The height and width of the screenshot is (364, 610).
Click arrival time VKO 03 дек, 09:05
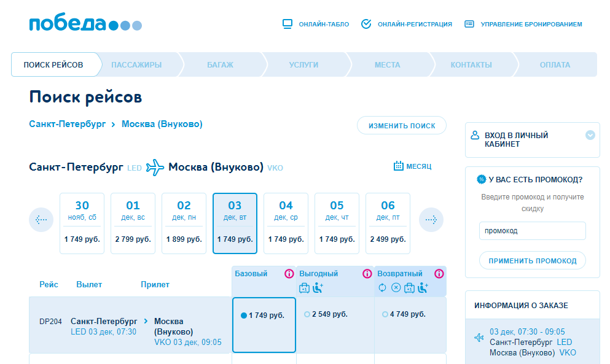(x=188, y=343)
